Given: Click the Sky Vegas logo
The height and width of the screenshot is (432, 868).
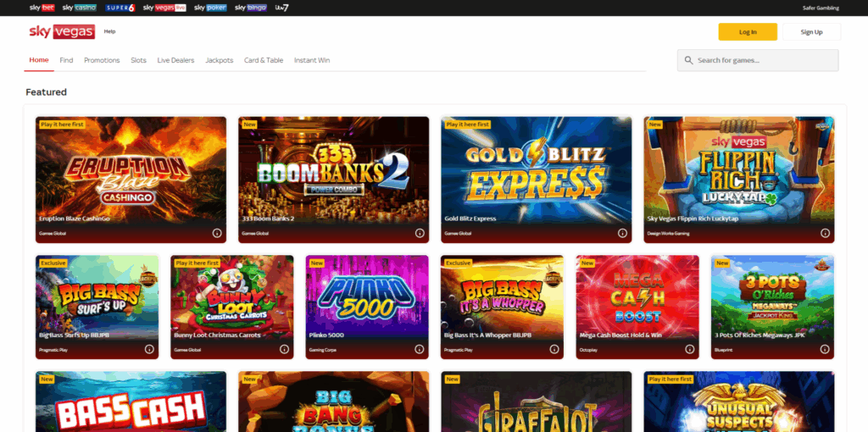Looking at the screenshot, I should (x=62, y=31).
